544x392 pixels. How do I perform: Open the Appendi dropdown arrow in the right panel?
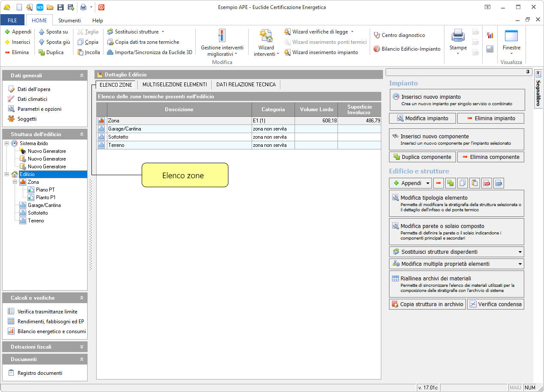click(x=428, y=183)
